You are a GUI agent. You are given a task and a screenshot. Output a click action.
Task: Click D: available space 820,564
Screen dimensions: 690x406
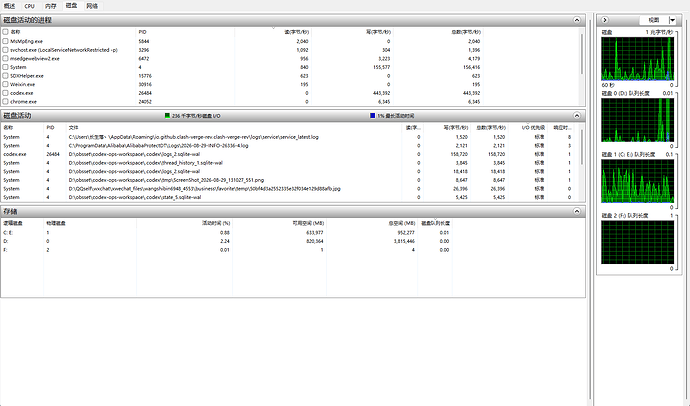coord(314,241)
